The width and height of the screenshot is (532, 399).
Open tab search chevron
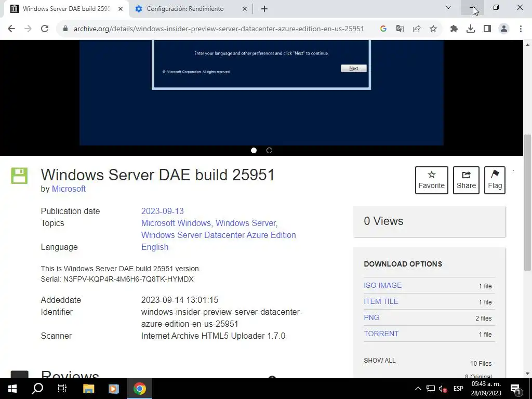[448, 7]
